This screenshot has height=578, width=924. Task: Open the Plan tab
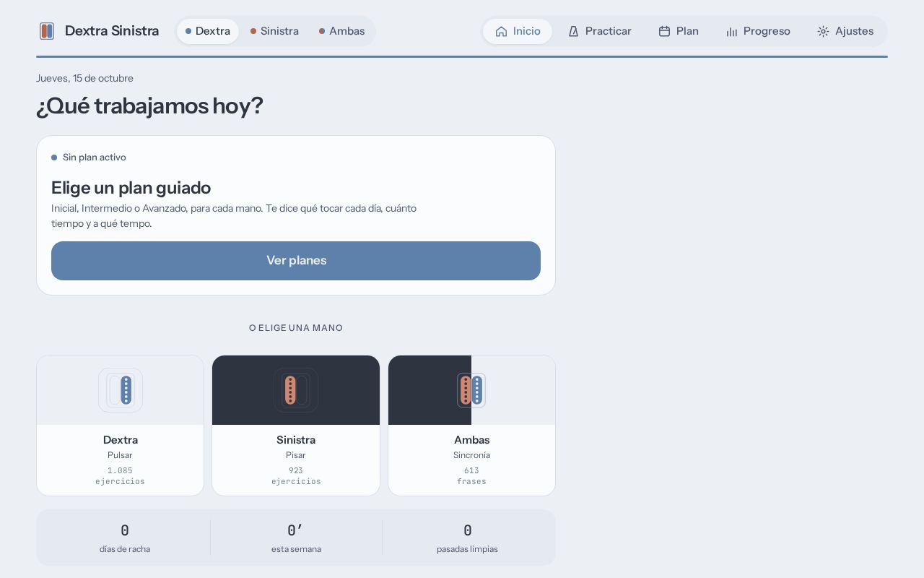click(x=679, y=32)
